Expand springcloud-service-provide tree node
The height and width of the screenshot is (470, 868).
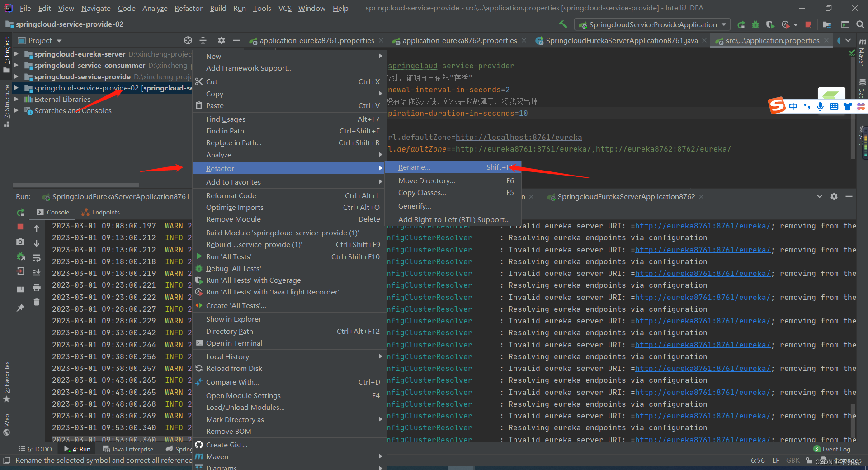coord(16,76)
